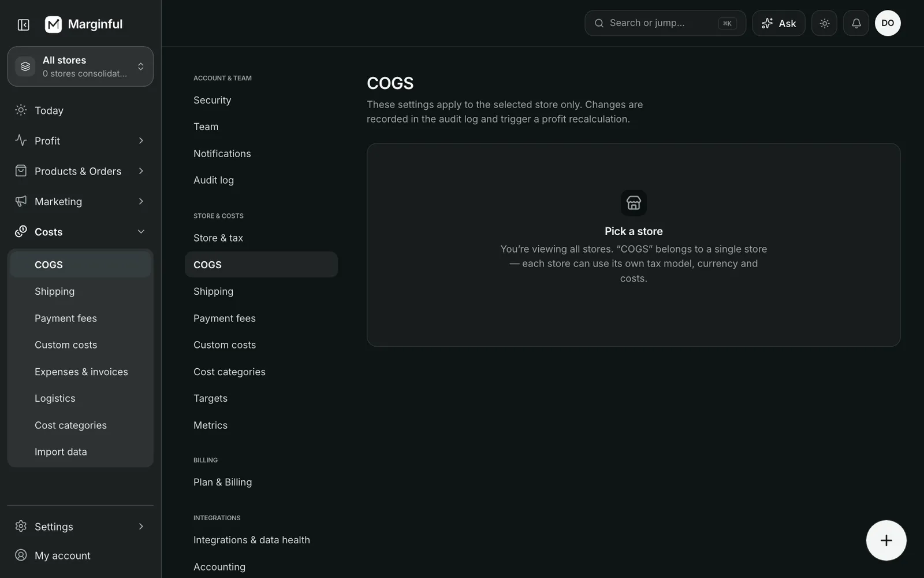Screen dimensions: 924x578
Task: Click the Today sun icon
Action: click(21, 110)
